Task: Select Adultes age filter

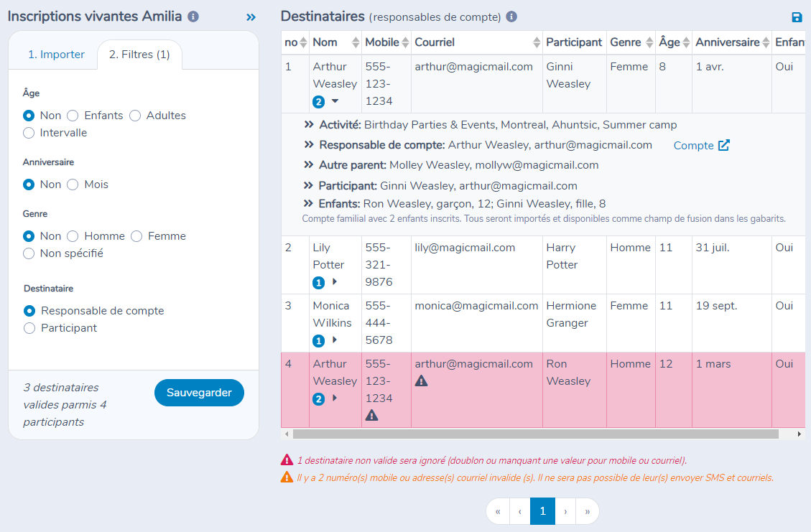Action: (x=135, y=116)
